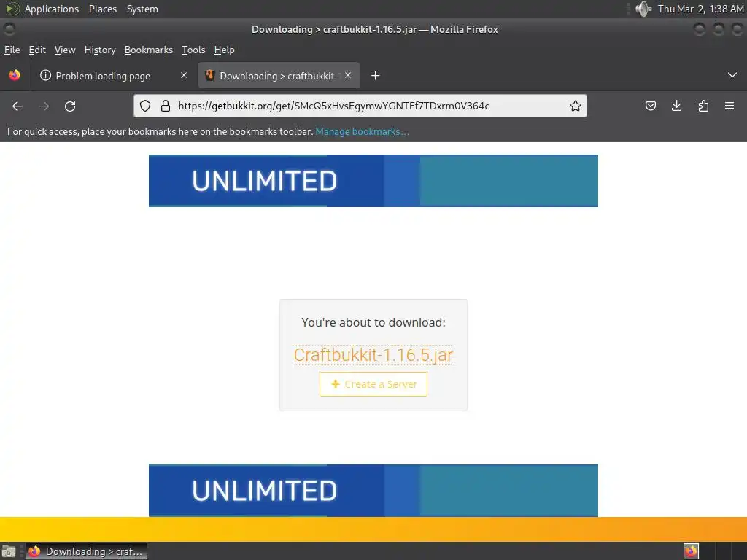Click the show desktop icon in taskbar
Screen dimensions: 747x560
(9, 551)
